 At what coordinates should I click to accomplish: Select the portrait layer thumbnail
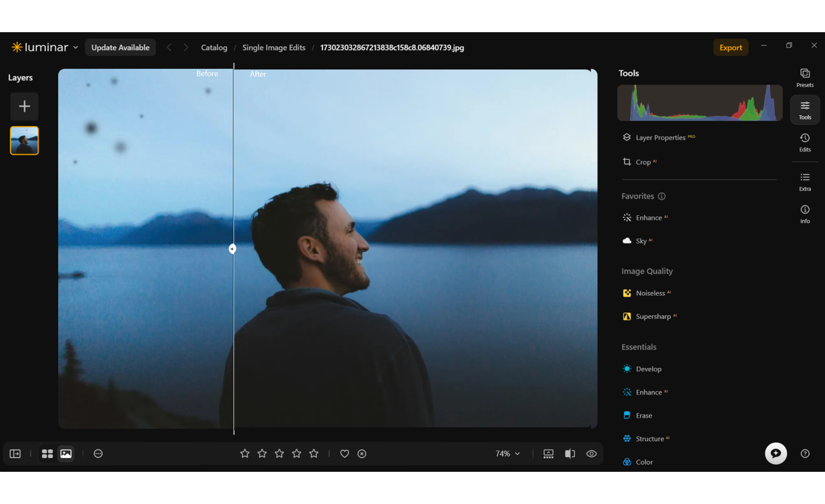click(x=24, y=141)
